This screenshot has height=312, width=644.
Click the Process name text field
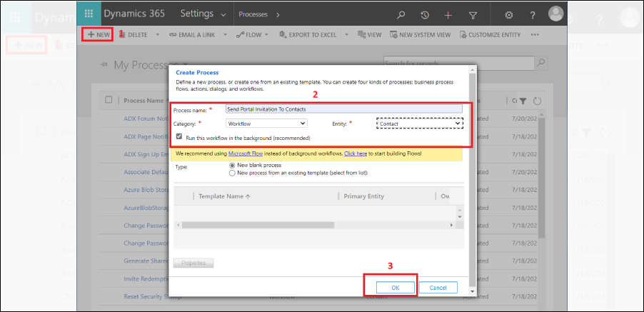[x=343, y=109]
